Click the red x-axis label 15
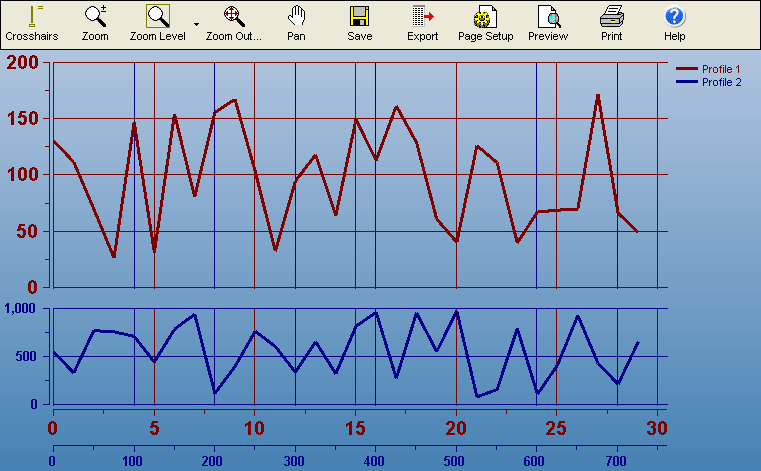The width and height of the screenshot is (761, 471). tap(355, 429)
